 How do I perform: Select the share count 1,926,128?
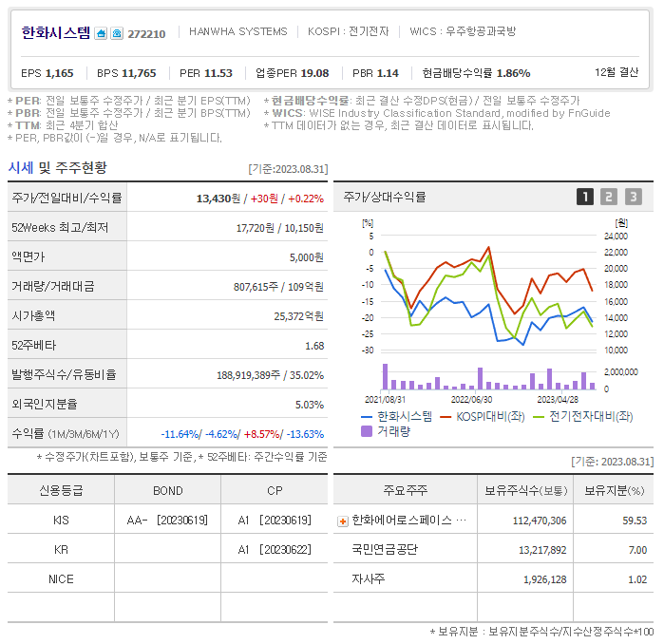544,579
